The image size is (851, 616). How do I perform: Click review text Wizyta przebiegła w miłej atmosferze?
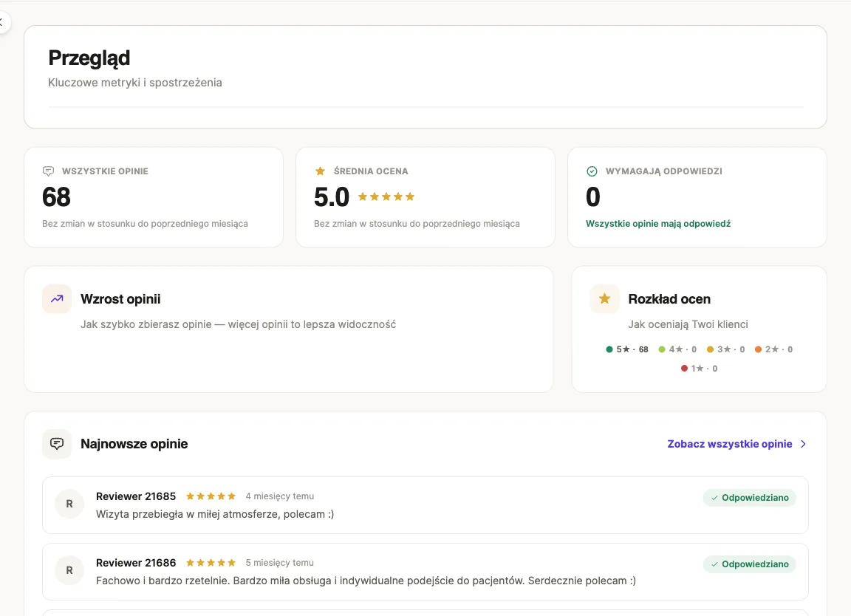pyautogui.click(x=215, y=514)
